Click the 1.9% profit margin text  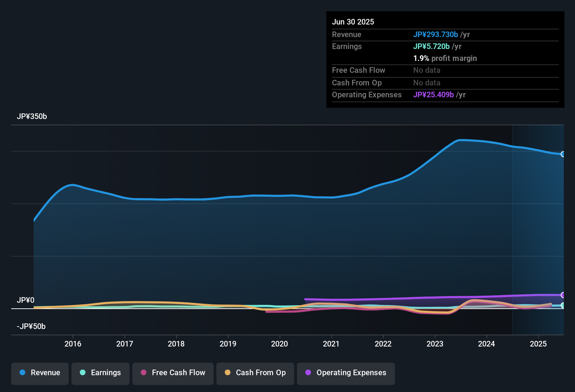click(x=445, y=58)
